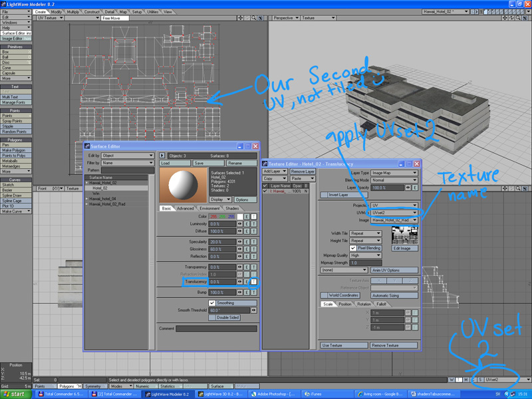This screenshot has height=399, width=532.
Task: Click the E envelope button for Glossiness
Action: click(x=247, y=249)
